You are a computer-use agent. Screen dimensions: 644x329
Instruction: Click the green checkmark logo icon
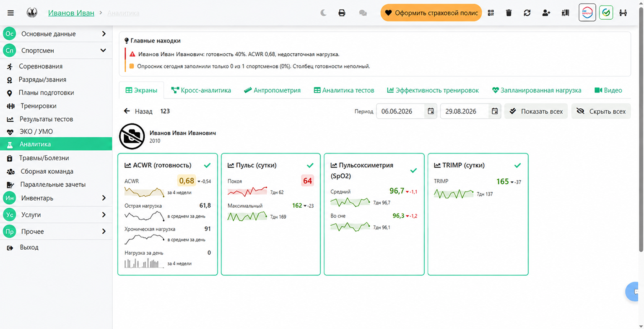606,13
